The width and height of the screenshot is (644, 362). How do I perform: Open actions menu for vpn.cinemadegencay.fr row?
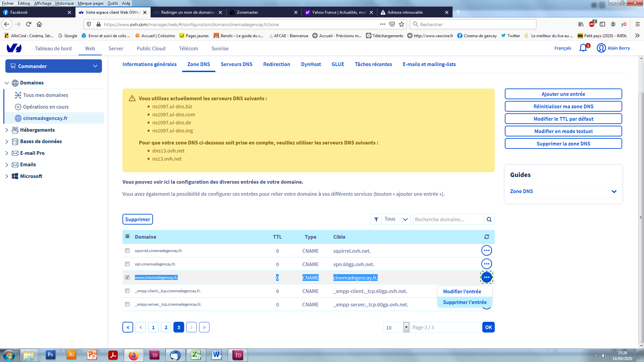click(486, 264)
